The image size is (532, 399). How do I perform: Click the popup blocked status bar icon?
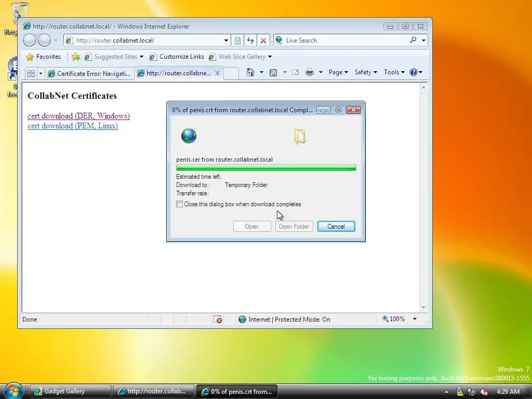218,320
